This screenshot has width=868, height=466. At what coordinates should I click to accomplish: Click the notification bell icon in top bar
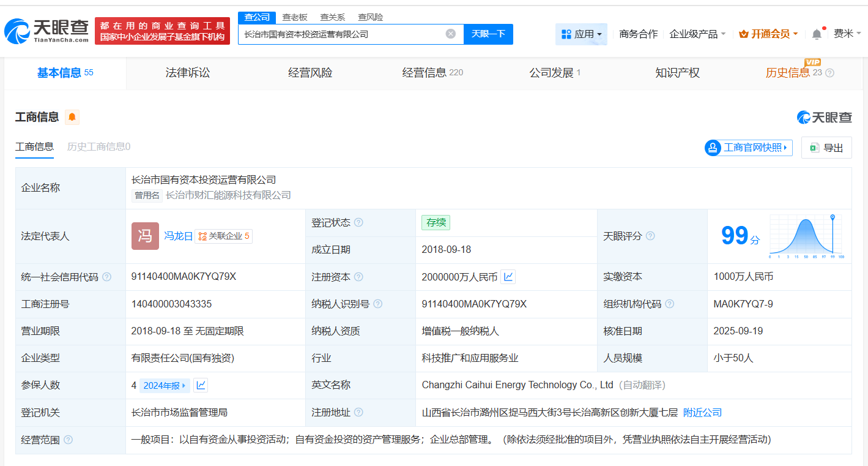816,34
